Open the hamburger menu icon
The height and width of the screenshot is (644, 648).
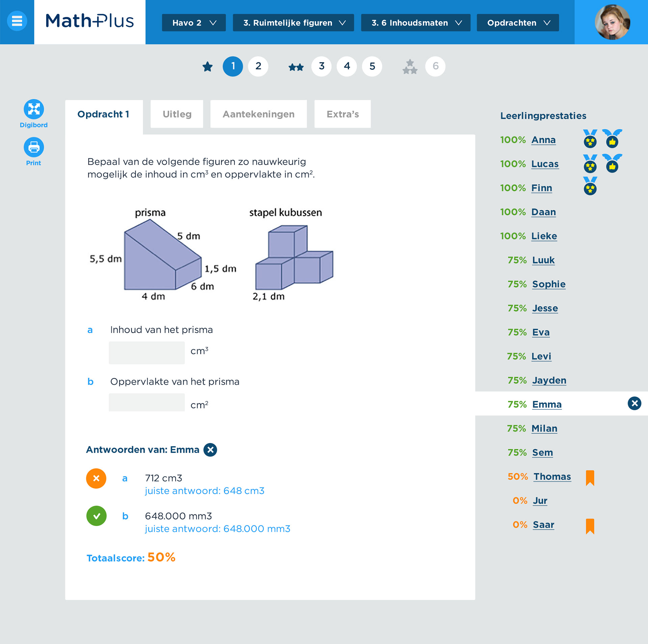[17, 21]
